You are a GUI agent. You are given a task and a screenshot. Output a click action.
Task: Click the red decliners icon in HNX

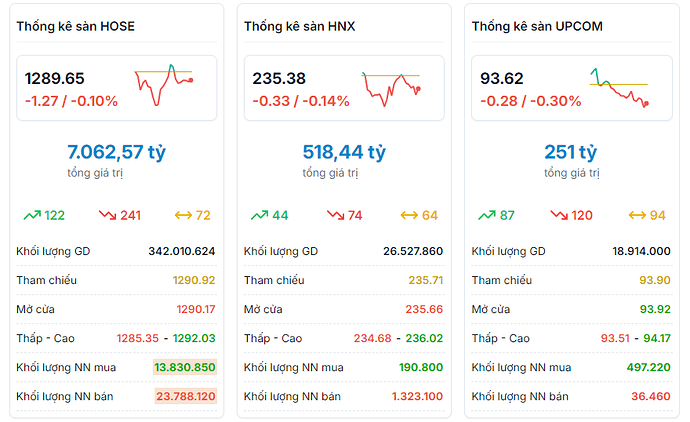click(335, 215)
